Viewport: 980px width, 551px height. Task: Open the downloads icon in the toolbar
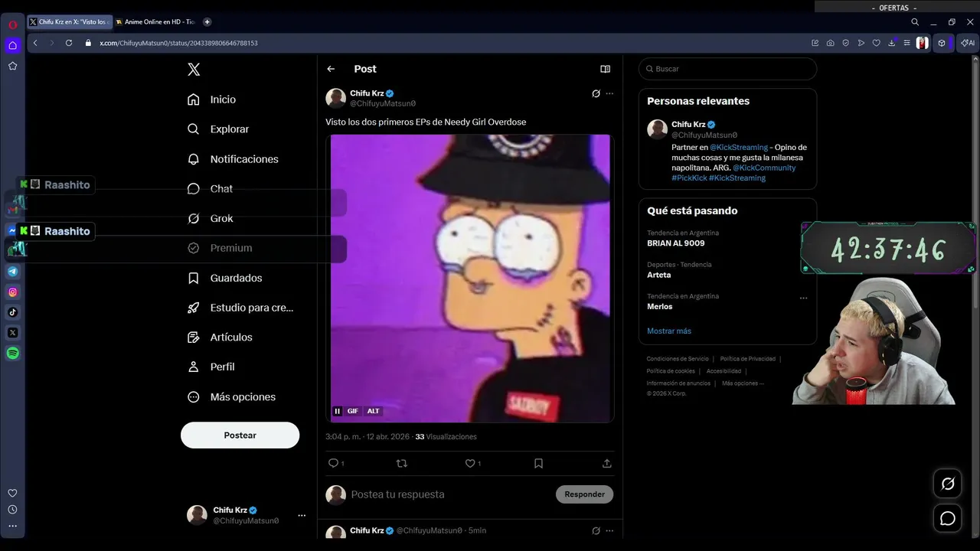point(892,43)
